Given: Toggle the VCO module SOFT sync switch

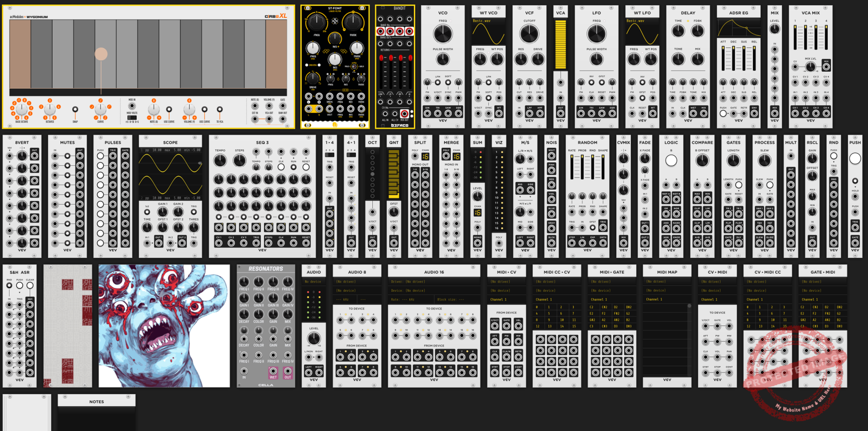Looking at the screenshot, I should 448,82.
